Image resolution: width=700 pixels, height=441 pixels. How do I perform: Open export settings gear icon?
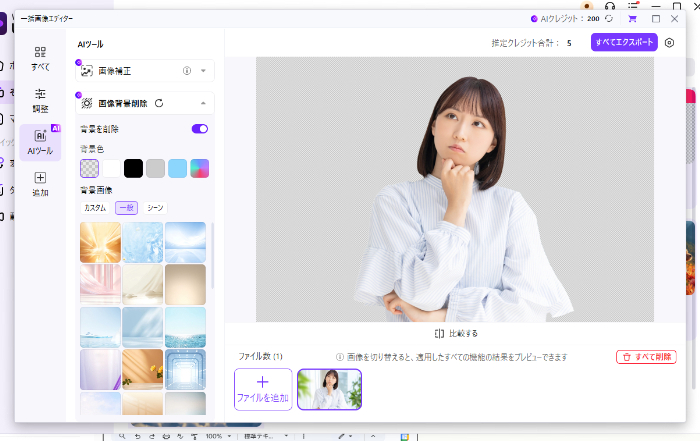[669, 43]
